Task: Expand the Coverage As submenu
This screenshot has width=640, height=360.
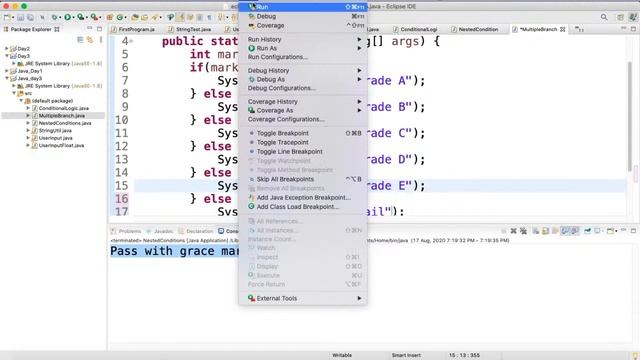Action: [303, 111]
